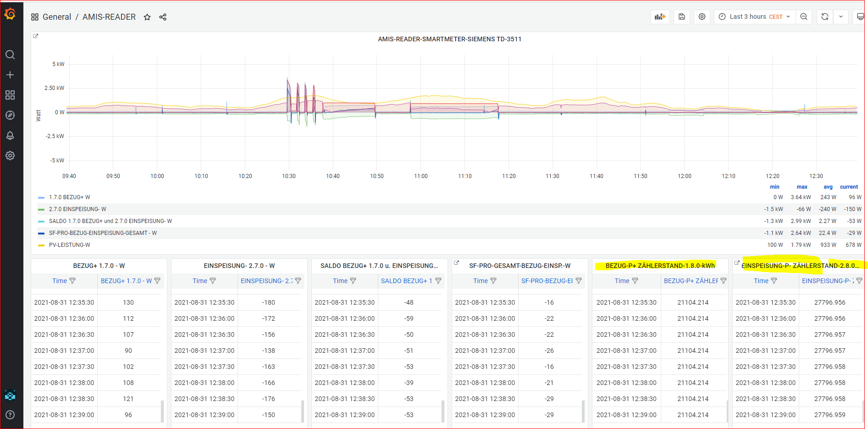Filter BEZUG+ 1.7.0 - W value column
This screenshot has height=429, width=868.
[x=157, y=281]
